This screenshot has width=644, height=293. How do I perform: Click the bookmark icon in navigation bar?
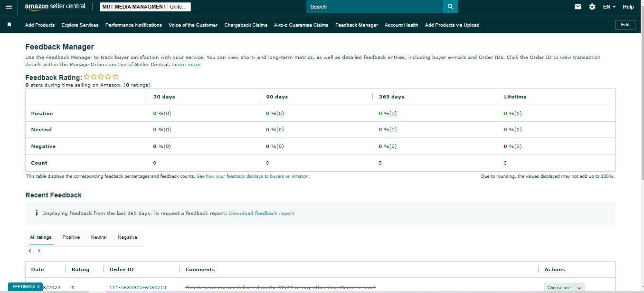[9, 25]
